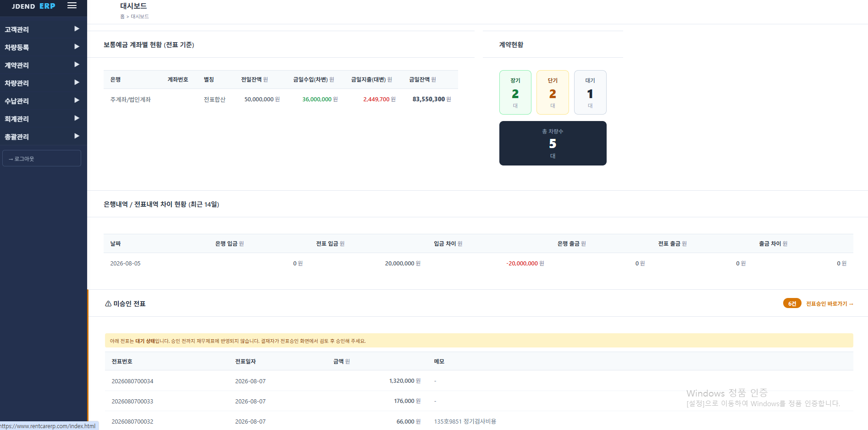The height and width of the screenshot is (430, 868).
Task: Click the 전표번호 column header
Action: point(122,361)
